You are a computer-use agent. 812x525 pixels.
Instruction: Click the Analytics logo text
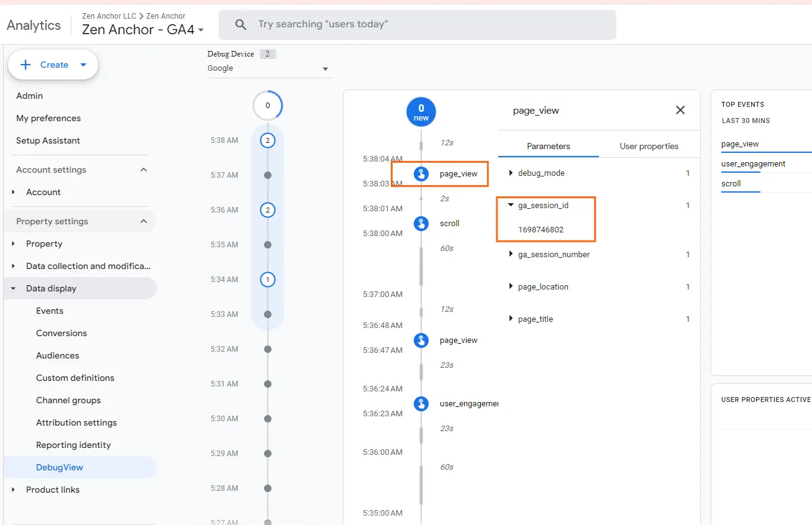34,25
